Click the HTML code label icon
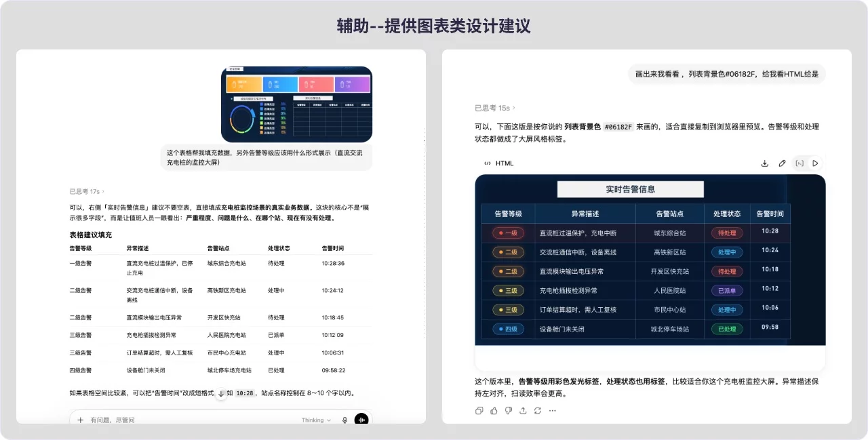This screenshot has height=440, width=868. point(488,163)
